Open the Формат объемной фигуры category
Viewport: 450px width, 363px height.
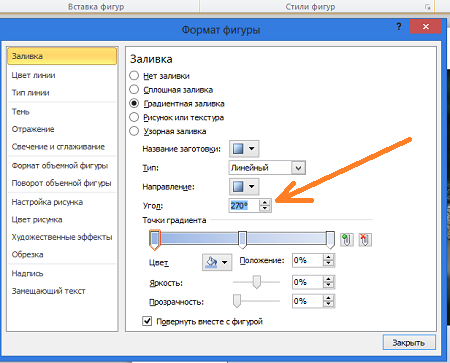pos(62,166)
